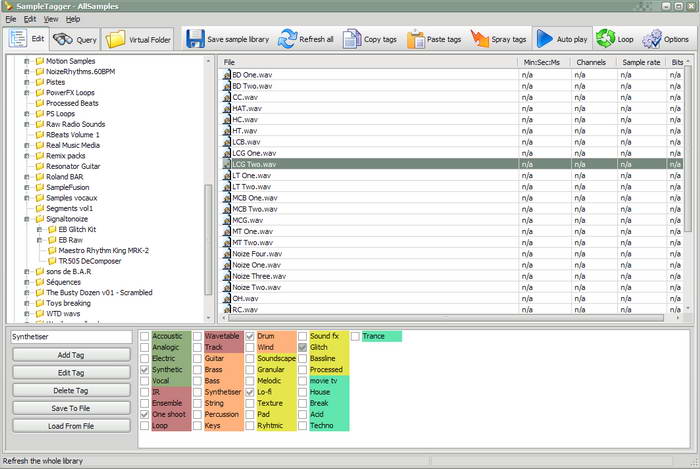Expand the Remix packs node
This screenshot has width=700, height=469.
(x=27, y=156)
